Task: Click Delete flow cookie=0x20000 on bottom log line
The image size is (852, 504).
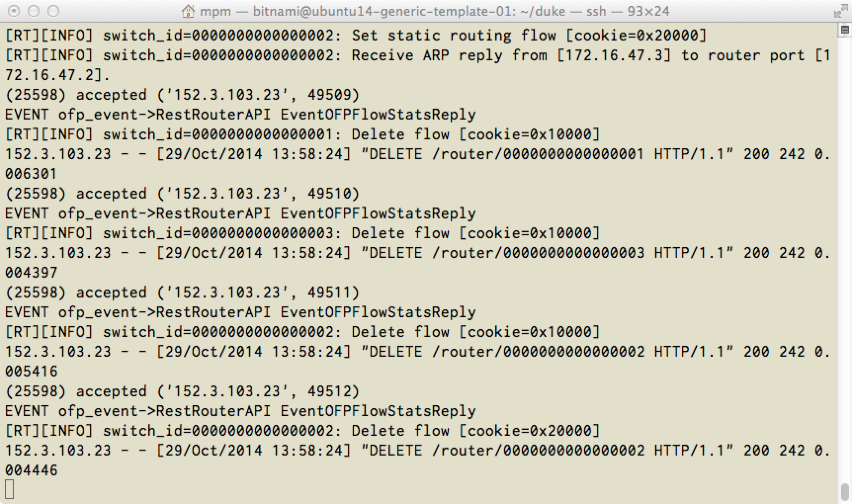Action: 475,430
